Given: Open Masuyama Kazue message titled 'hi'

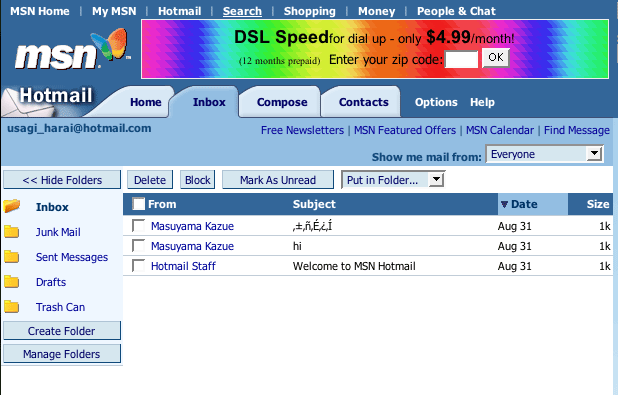Looking at the screenshot, I should coord(192,246).
